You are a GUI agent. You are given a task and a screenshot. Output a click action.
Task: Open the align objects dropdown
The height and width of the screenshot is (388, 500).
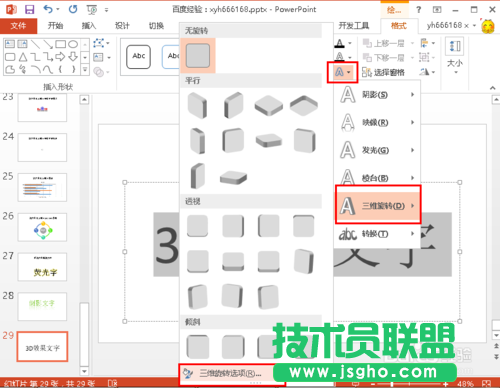tap(428, 43)
